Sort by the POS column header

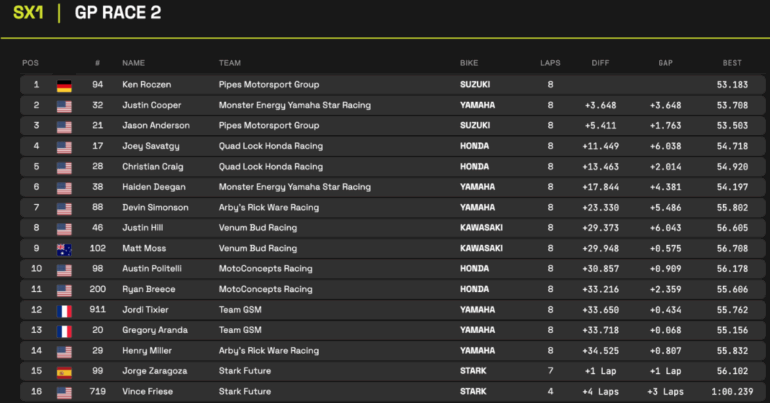pyautogui.click(x=31, y=62)
